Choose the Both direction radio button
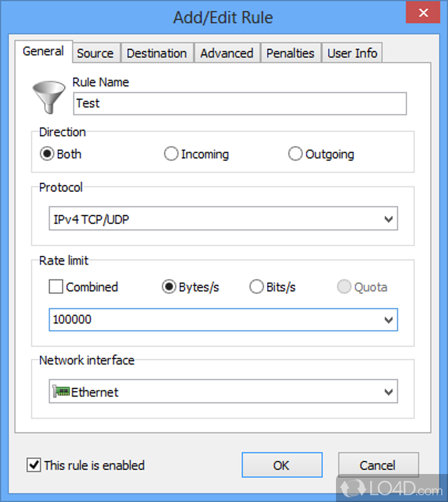The image size is (448, 502). point(47,154)
